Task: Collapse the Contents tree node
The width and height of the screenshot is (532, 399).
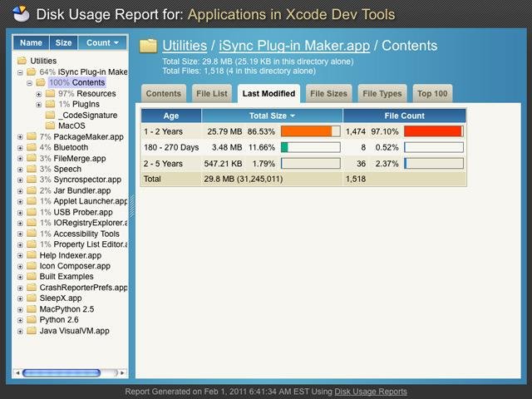Action: 30,83
